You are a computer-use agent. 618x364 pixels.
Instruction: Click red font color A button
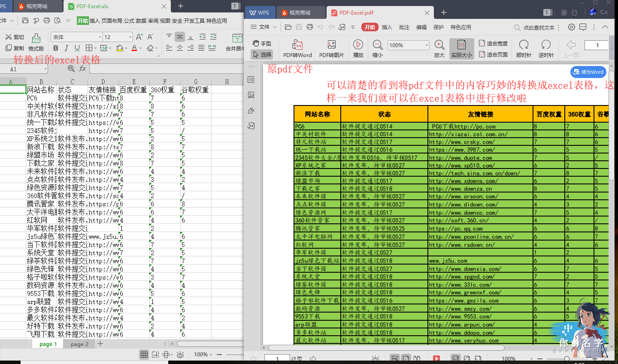point(134,48)
